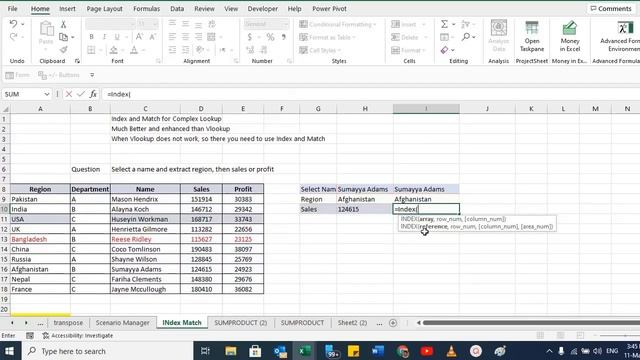Click the Borders icon
Image resolution: width=640 pixels, height=360 pixels.
pos(91,50)
